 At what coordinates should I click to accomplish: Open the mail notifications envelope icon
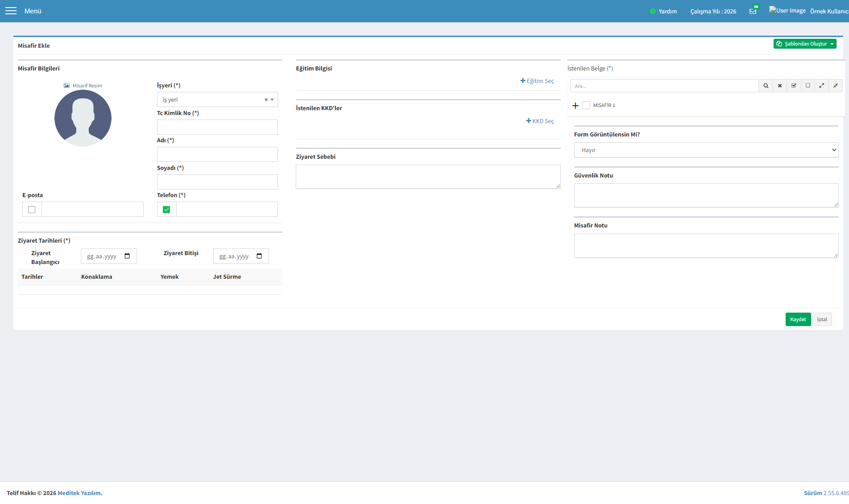(753, 11)
